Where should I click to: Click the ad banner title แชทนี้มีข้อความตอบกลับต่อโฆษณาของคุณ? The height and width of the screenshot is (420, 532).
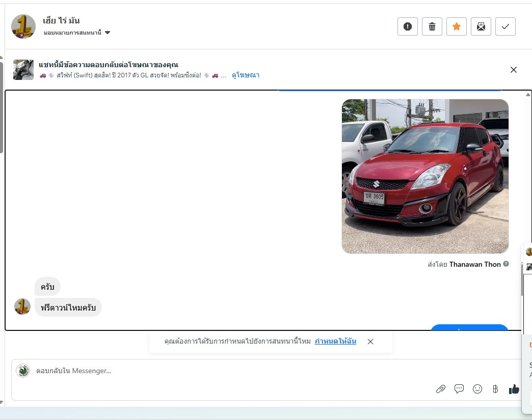click(108, 65)
